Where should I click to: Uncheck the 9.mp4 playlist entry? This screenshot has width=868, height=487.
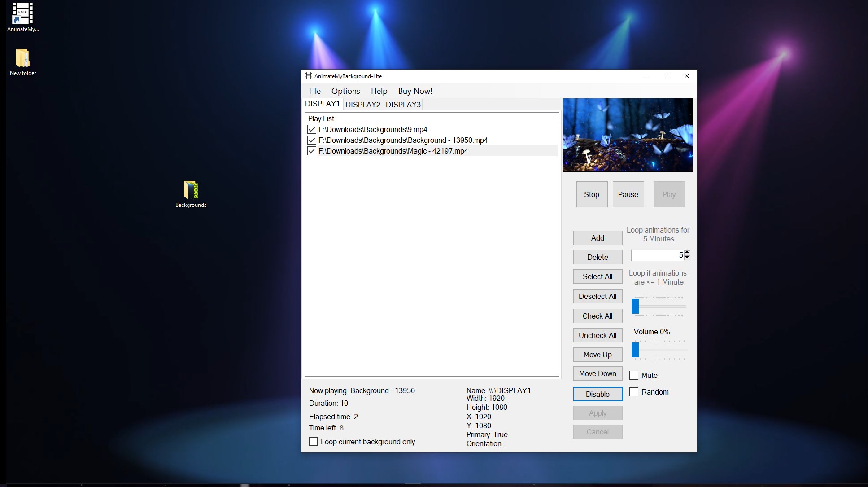coord(312,129)
